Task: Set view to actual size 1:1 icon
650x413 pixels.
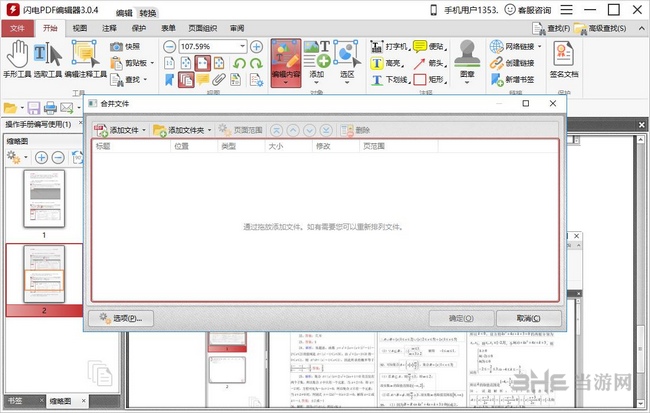Action: point(169,63)
